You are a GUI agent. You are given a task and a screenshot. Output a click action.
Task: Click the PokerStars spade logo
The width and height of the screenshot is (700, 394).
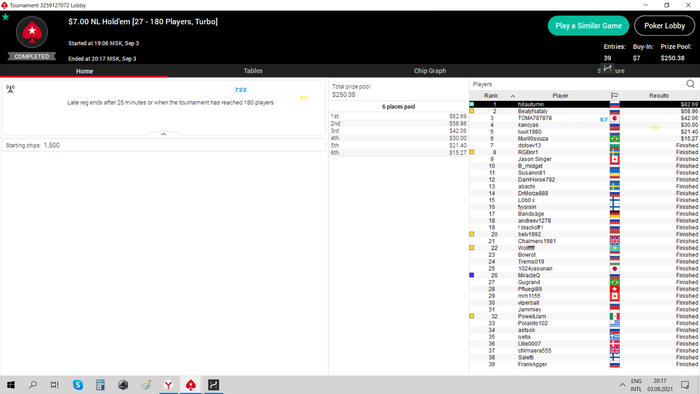pyautogui.click(x=32, y=32)
